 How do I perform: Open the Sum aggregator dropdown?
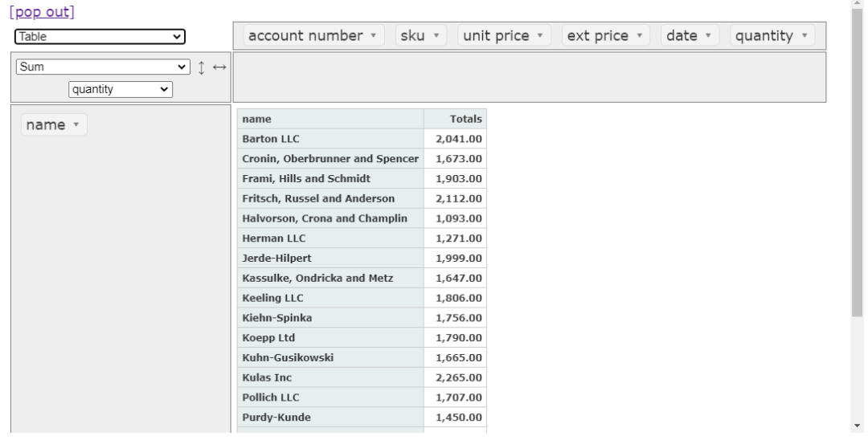tap(103, 67)
